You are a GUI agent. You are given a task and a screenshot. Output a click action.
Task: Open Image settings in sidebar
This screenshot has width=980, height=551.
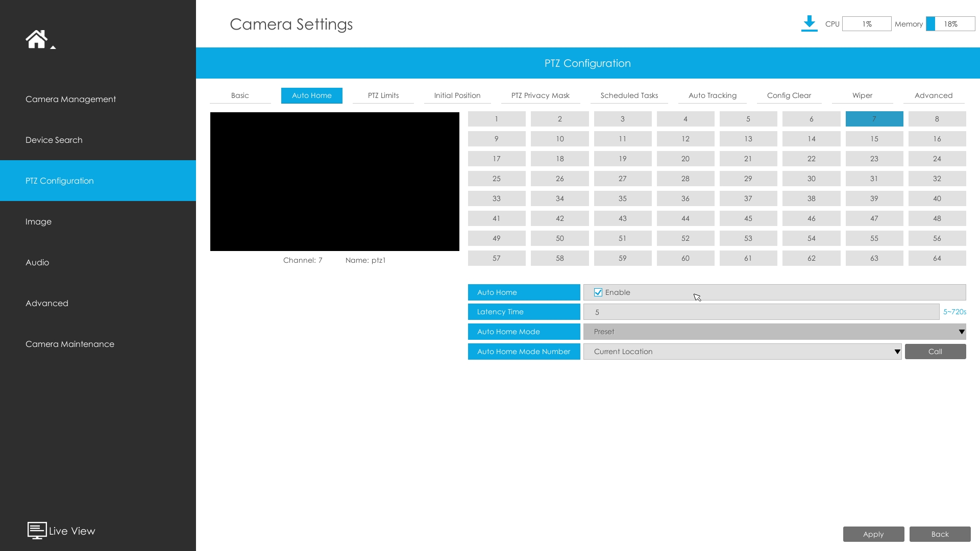click(x=98, y=221)
